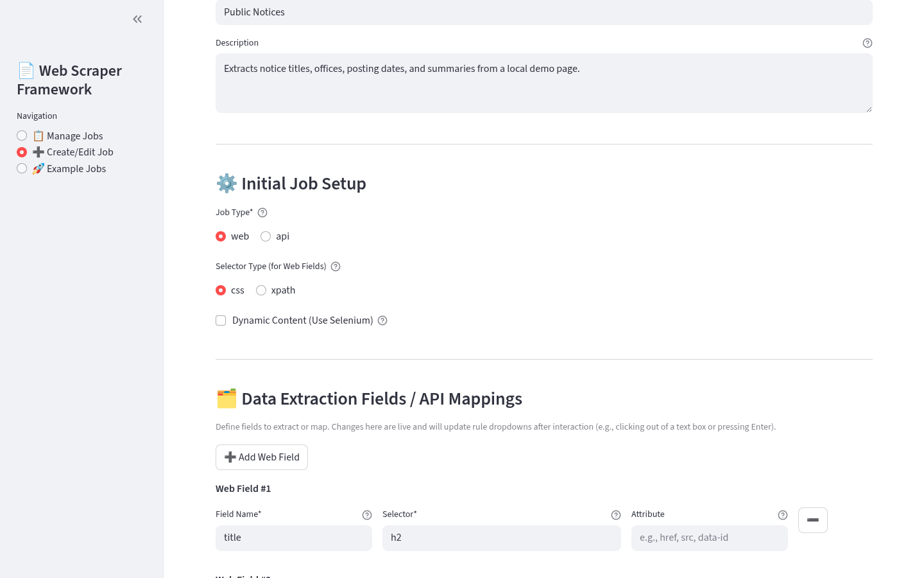924x578 pixels.
Task: Select xpath selector type
Action: [x=276, y=290]
